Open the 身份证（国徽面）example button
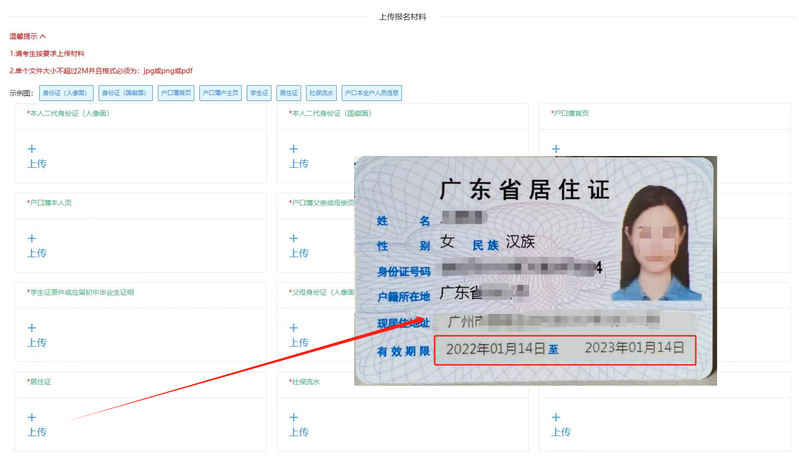The width and height of the screenshot is (799, 470). (x=125, y=92)
